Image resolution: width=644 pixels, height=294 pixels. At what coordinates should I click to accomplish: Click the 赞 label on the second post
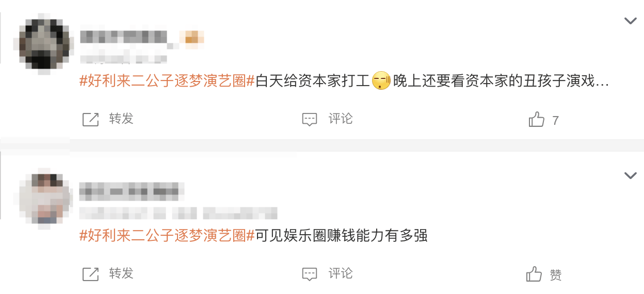point(556,275)
